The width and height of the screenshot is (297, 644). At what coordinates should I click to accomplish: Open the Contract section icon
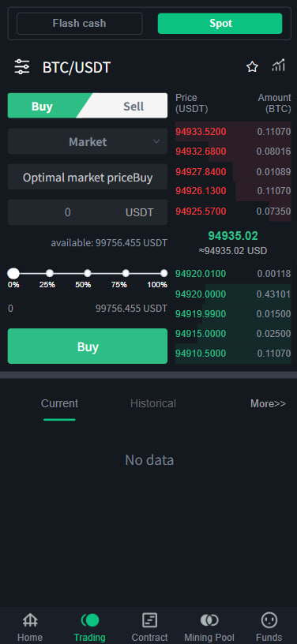tap(149, 620)
